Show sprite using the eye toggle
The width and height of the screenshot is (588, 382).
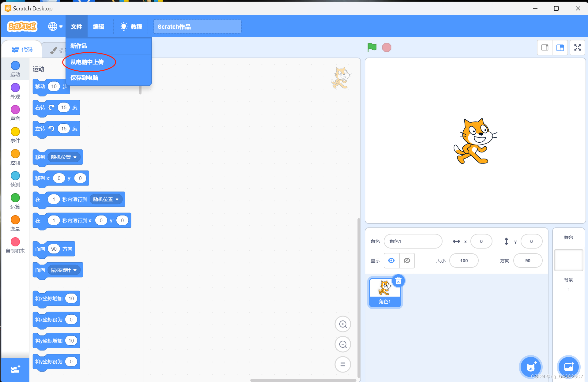(x=391, y=260)
